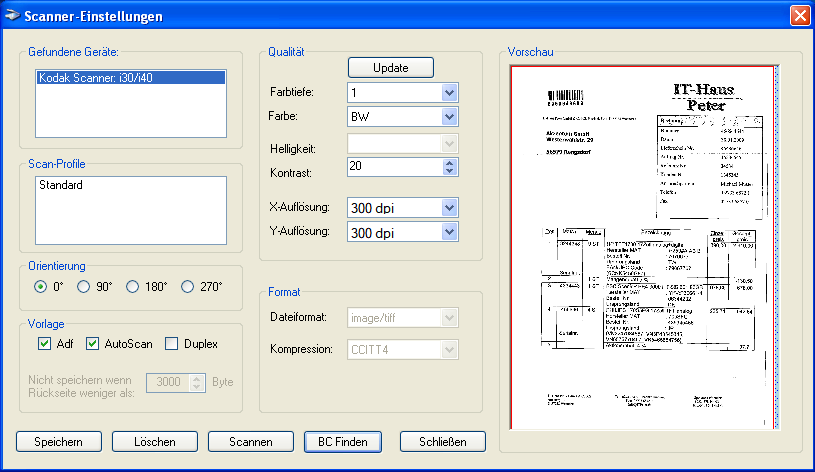
Task: Open the Y-Auflösung dropdown
Action: [x=449, y=232]
